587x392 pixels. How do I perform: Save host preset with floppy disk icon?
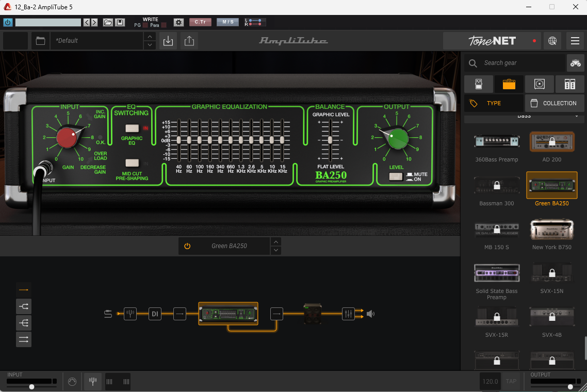tap(120, 23)
